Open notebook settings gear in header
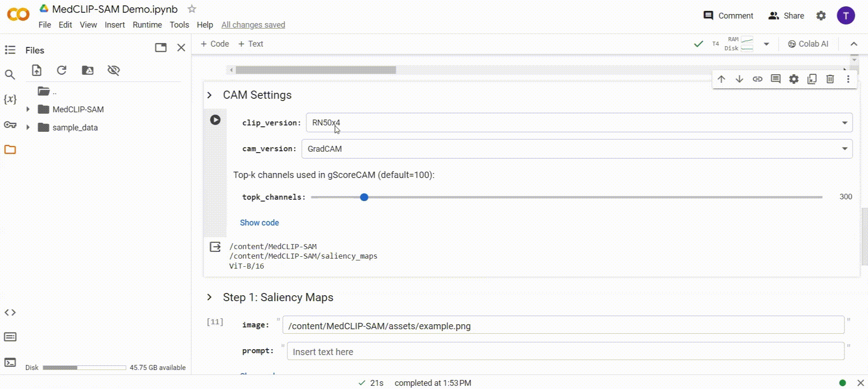 pyautogui.click(x=821, y=16)
